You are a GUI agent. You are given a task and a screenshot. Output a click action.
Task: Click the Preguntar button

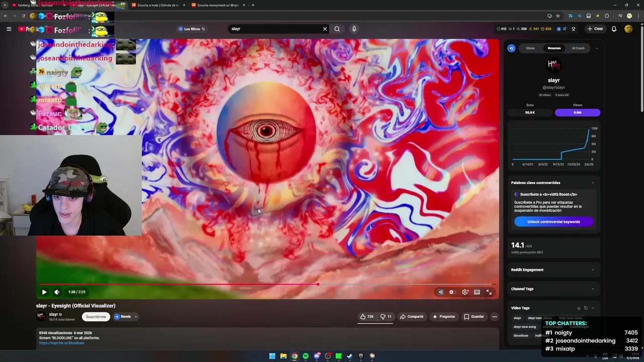pos(444,317)
